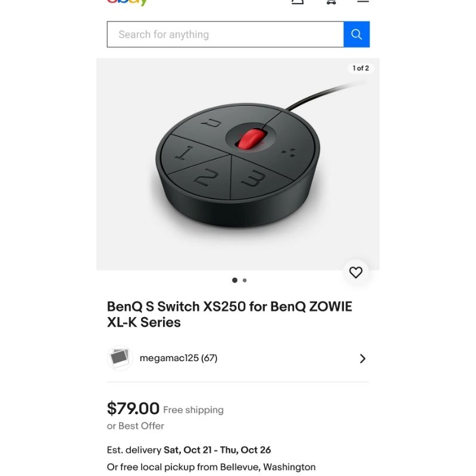Image resolution: width=476 pixels, height=476 pixels.
Task: Click the estimated delivery date line
Action: [x=189, y=450]
